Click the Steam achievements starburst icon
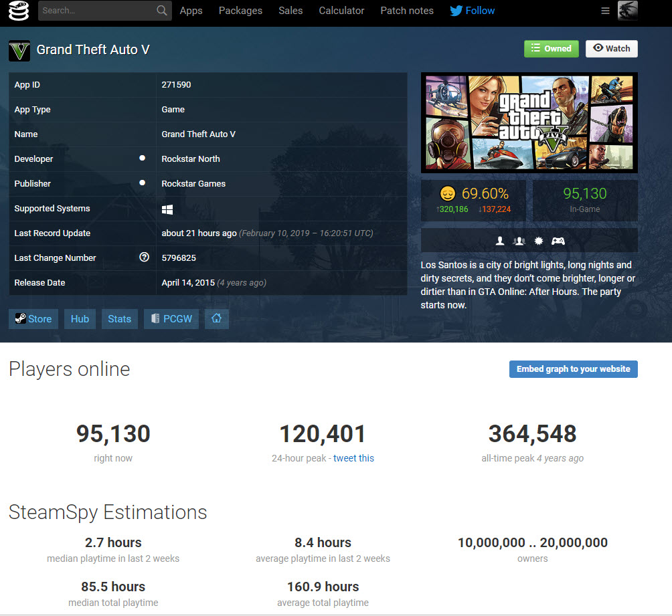Viewport: 672px width, 616px height. coord(538,241)
